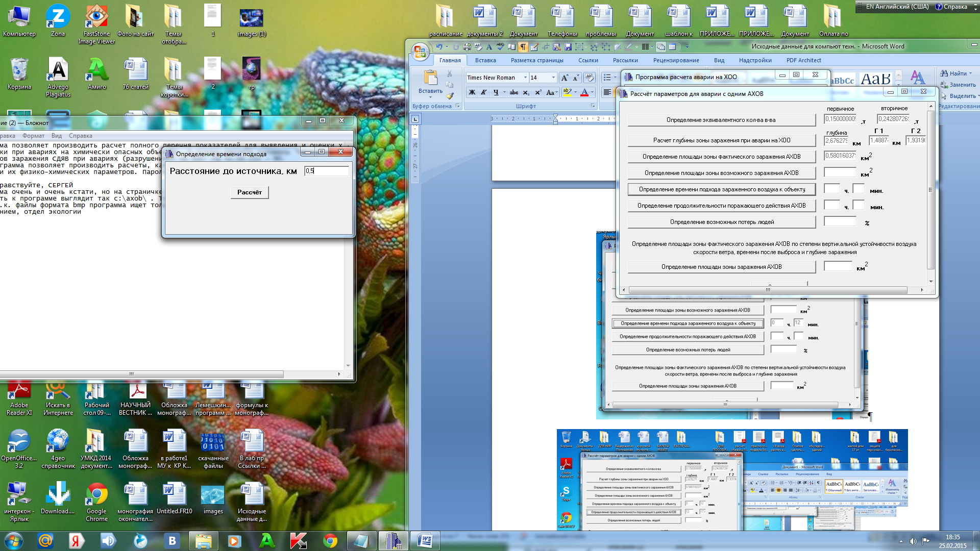
Task: Open the Формат menu in Notepad
Action: tap(33, 136)
